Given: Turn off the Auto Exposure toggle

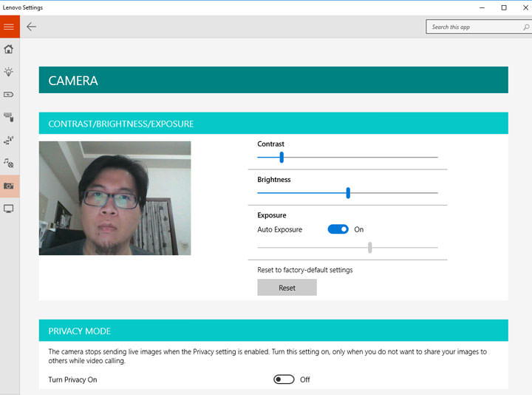Looking at the screenshot, I should click(x=338, y=229).
